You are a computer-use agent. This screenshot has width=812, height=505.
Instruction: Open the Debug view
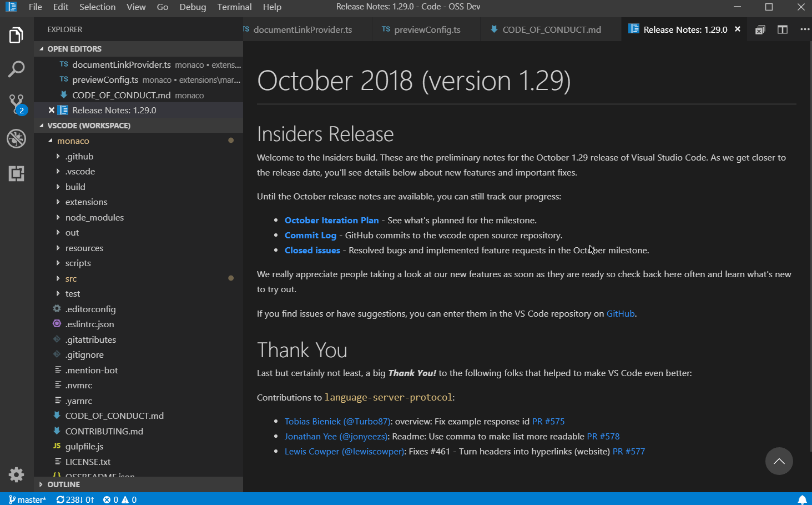(x=17, y=139)
